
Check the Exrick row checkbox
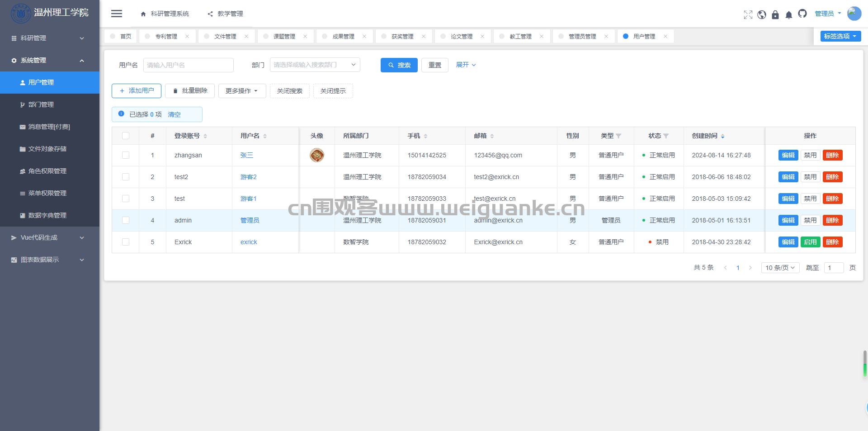point(126,242)
